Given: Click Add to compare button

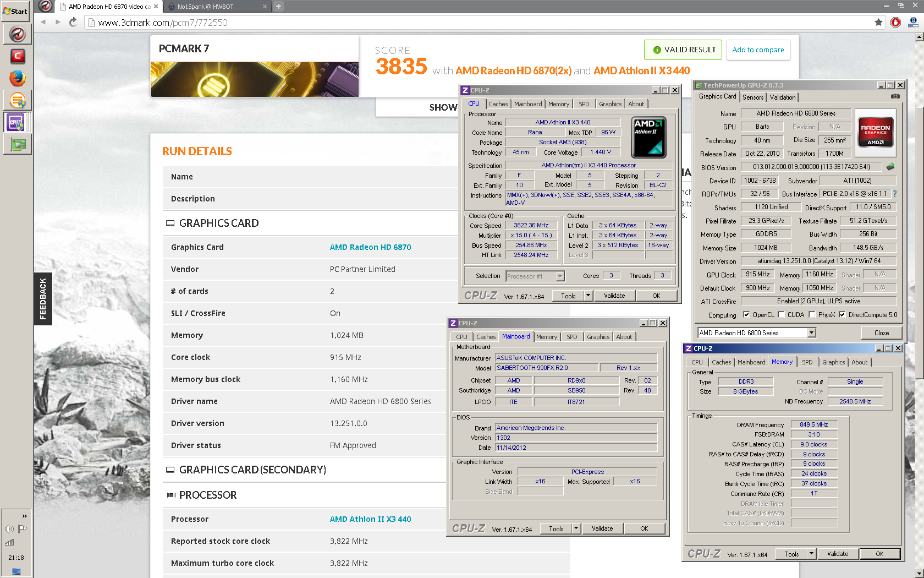Looking at the screenshot, I should [758, 50].
